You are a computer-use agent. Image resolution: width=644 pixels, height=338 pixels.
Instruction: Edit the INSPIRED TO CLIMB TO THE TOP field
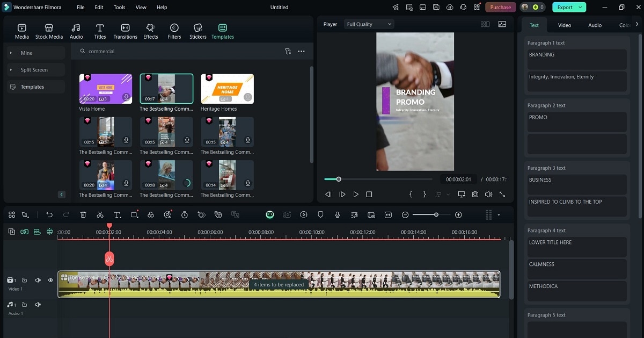pos(576,207)
